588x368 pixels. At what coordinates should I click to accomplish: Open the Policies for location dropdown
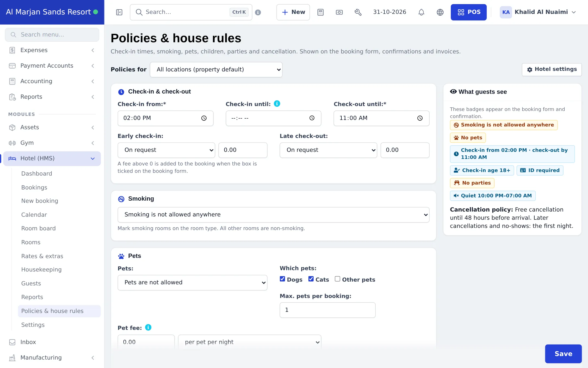[x=216, y=70]
